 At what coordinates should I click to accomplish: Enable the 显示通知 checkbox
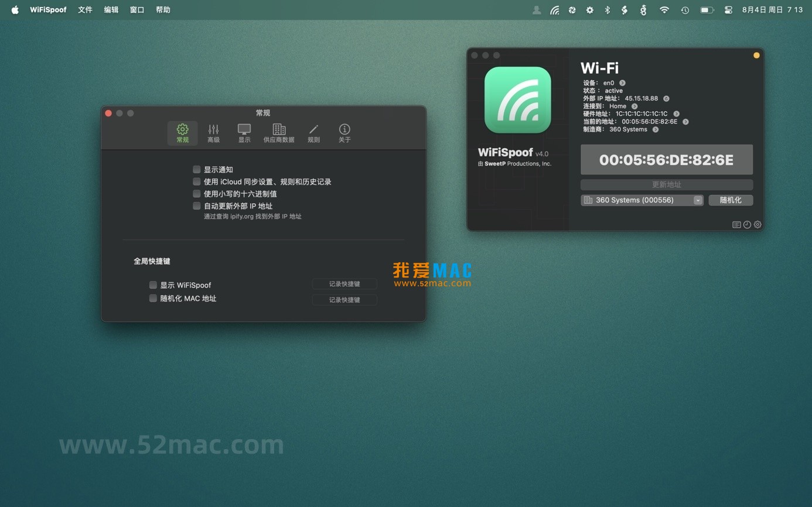197,169
